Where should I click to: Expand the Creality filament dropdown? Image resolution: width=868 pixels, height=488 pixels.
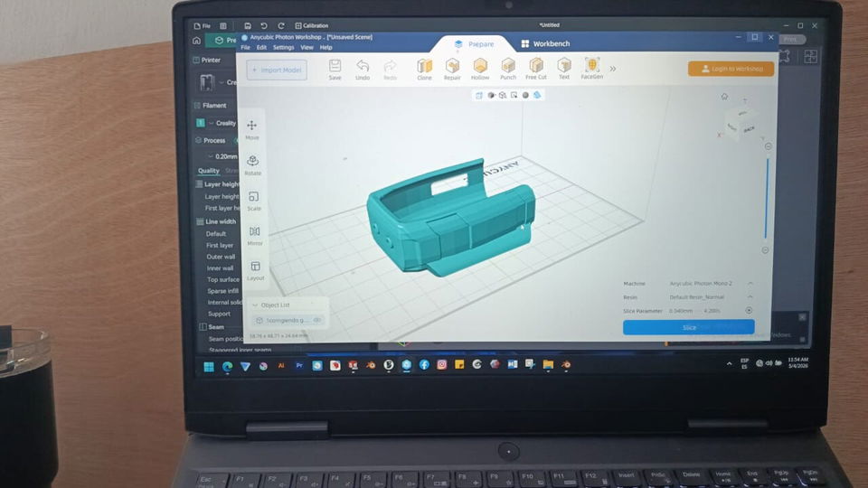[211, 123]
